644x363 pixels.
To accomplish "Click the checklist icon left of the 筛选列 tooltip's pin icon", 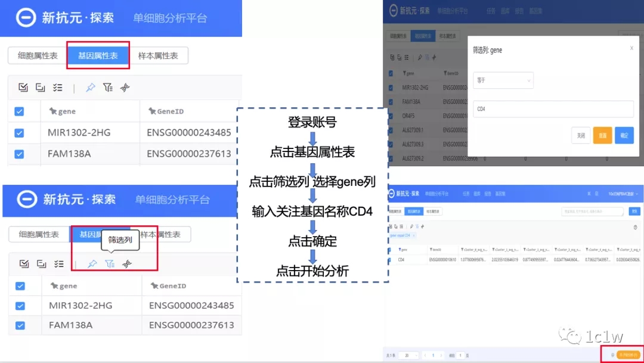I will (x=58, y=263).
